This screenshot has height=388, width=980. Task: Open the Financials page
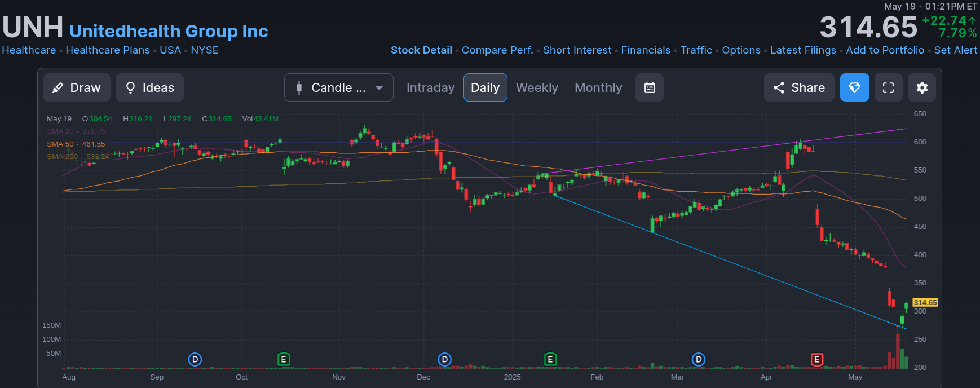(x=646, y=50)
